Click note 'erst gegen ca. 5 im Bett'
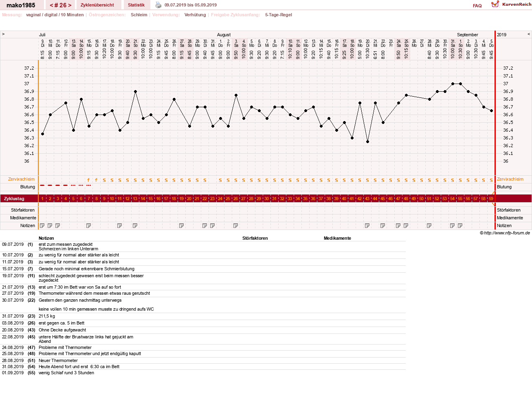This screenshot has height=413, width=532. tap(62, 323)
